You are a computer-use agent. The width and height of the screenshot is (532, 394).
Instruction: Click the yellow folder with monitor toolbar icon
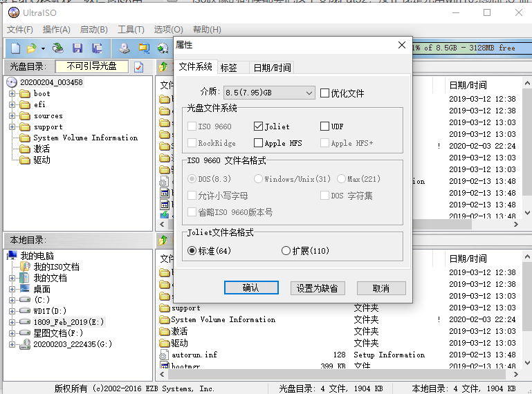144,48
